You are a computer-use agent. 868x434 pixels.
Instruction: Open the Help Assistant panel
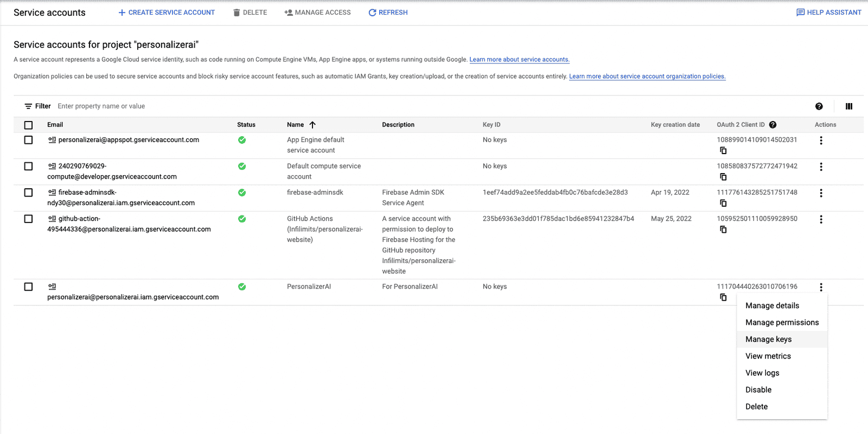(828, 12)
